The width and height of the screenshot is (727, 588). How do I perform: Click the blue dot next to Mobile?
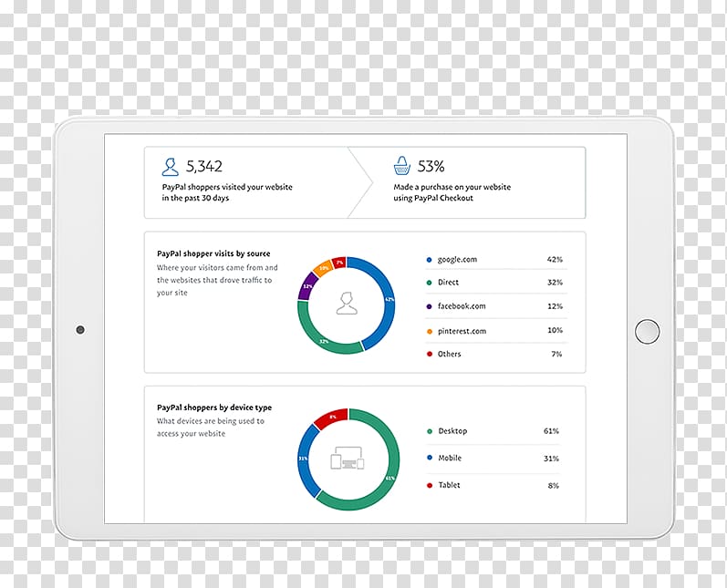click(430, 458)
